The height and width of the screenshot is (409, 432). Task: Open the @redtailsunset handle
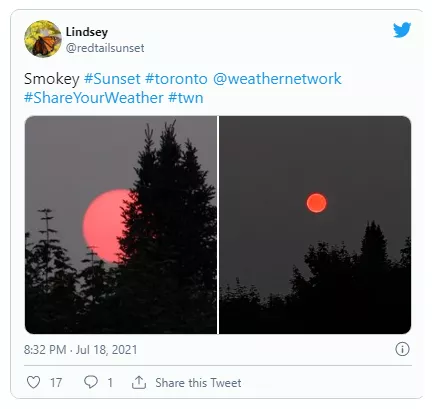point(105,48)
